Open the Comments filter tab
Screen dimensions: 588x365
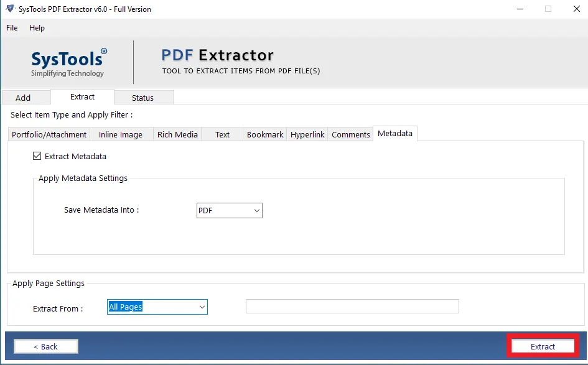(351, 134)
